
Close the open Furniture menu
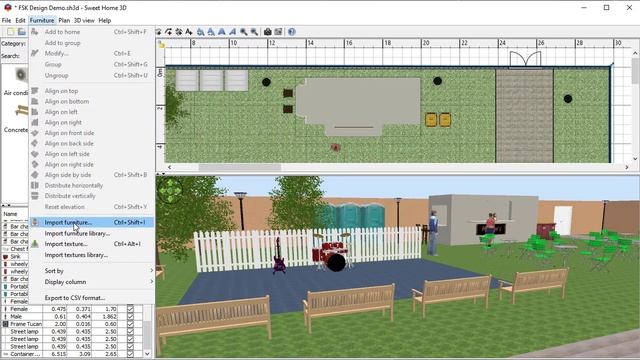click(x=42, y=20)
